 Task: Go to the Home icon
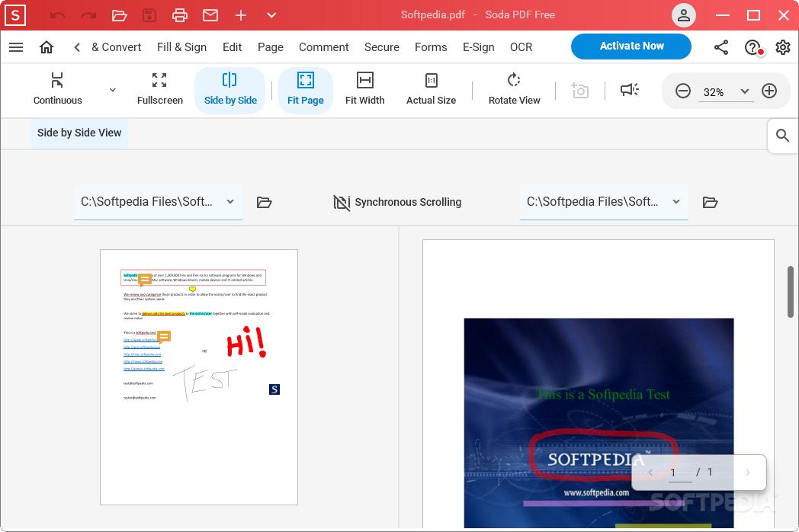pyautogui.click(x=47, y=47)
